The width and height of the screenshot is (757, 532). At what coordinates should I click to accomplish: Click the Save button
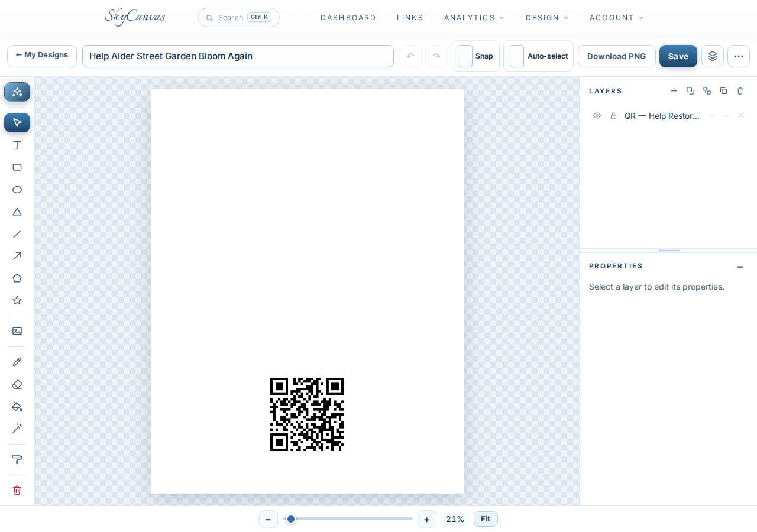678,56
